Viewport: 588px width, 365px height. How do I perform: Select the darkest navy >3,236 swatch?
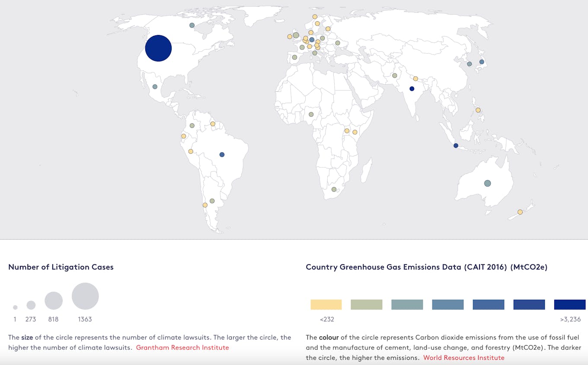[569, 305]
